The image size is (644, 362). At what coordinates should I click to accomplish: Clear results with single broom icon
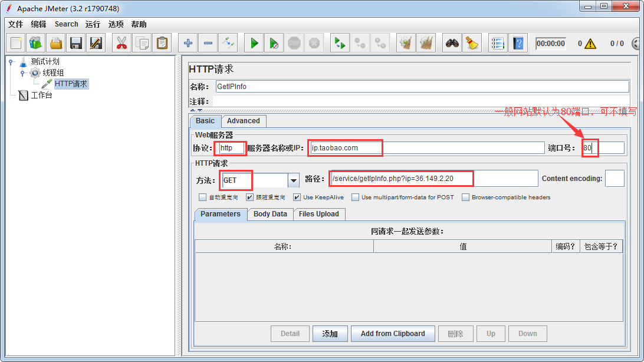(x=406, y=43)
